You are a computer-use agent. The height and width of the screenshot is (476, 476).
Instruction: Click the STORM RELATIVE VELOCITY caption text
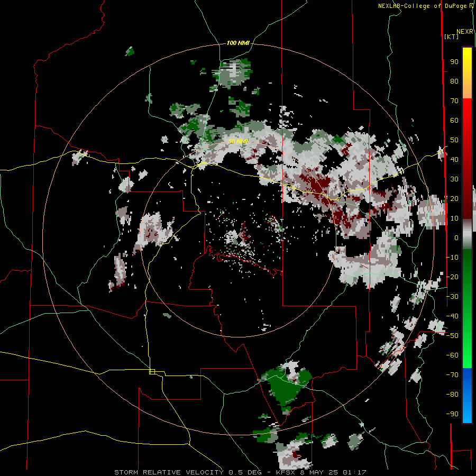[x=169, y=472]
